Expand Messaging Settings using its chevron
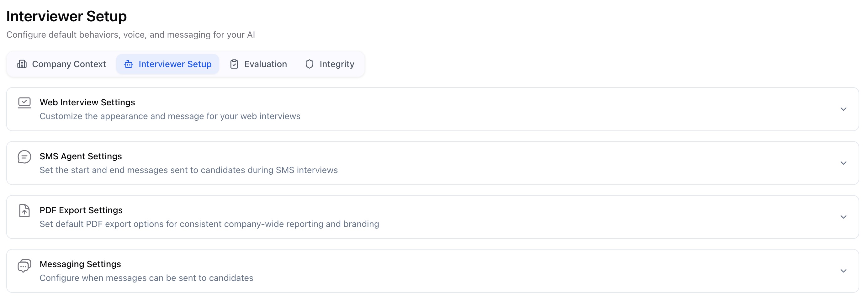Viewport: 868px width, 306px height. pos(843,271)
